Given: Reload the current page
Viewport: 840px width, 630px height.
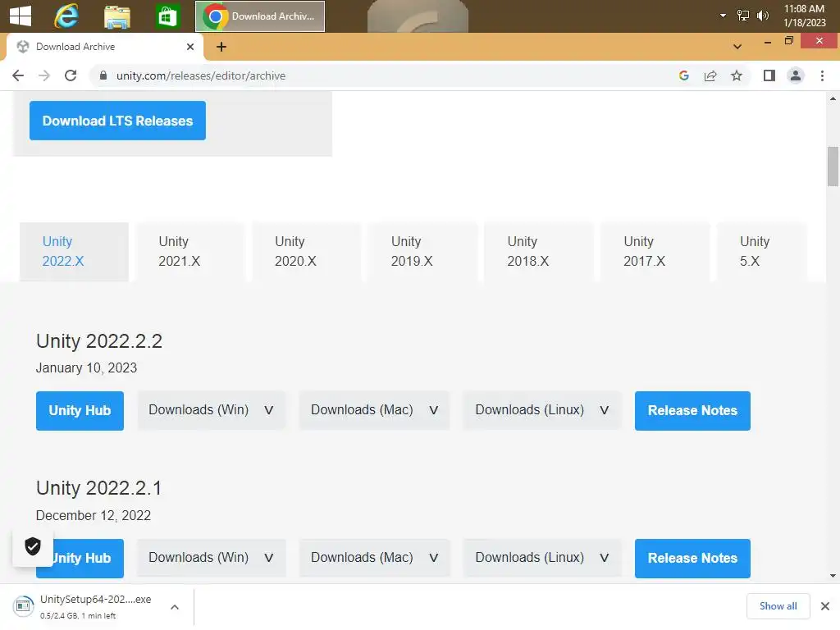Looking at the screenshot, I should pos(71,75).
